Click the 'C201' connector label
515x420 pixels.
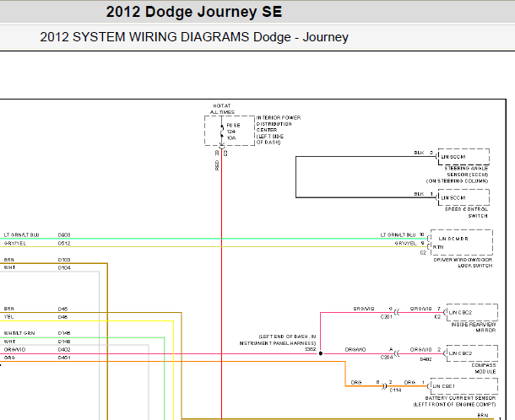(x=387, y=316)
